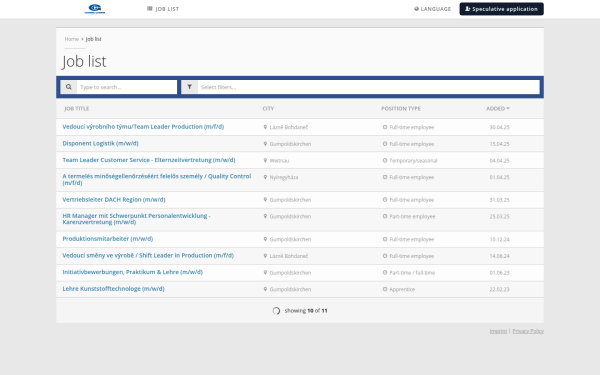Click Nyíregyháza city text
This screenshot has height=375, width=600.
coord(284,177)
